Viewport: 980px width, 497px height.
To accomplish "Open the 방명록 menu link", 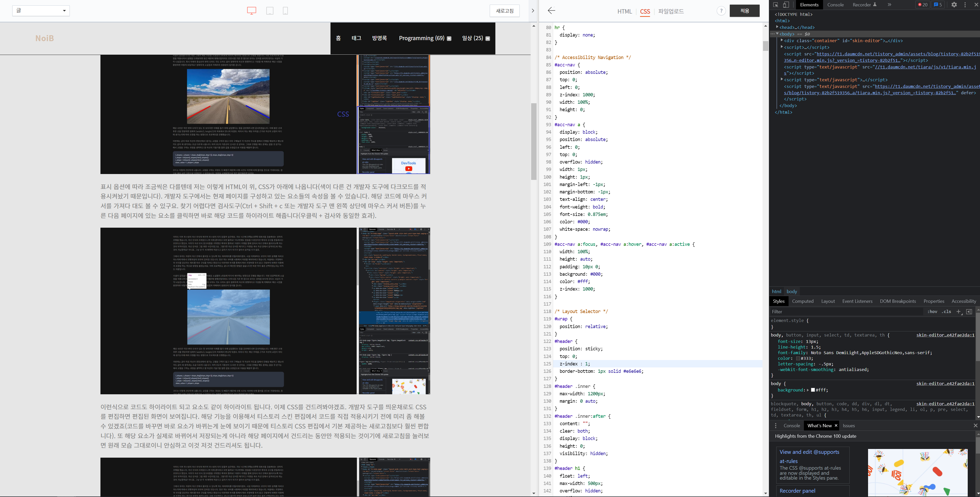I will pos(379,38).
